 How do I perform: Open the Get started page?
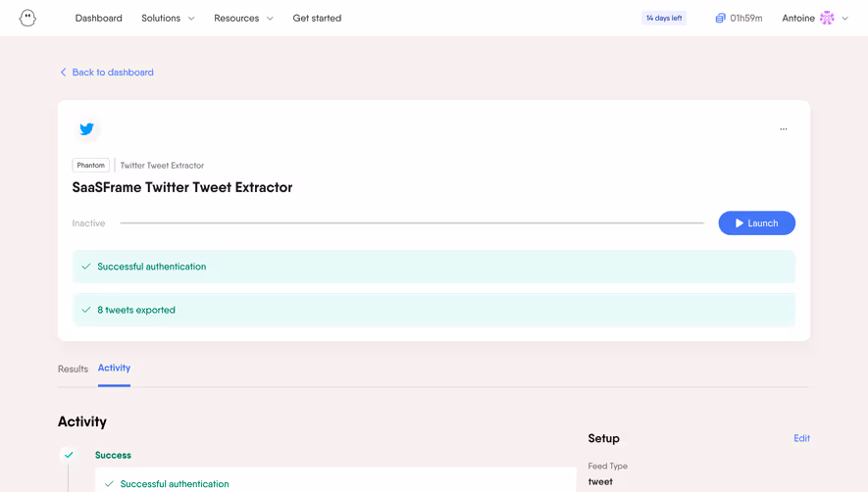click(x=317, y=19)
